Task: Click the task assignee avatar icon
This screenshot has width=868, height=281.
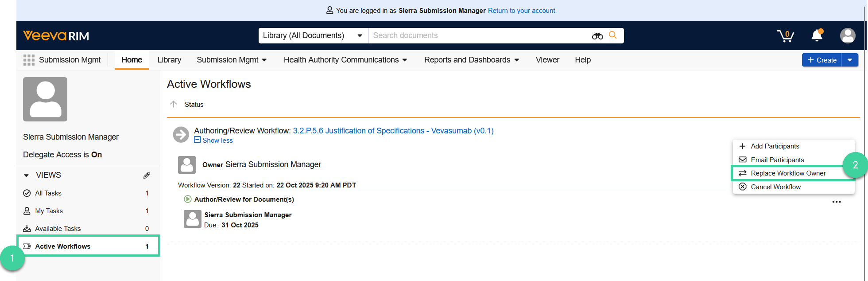Action: (193, 219)
